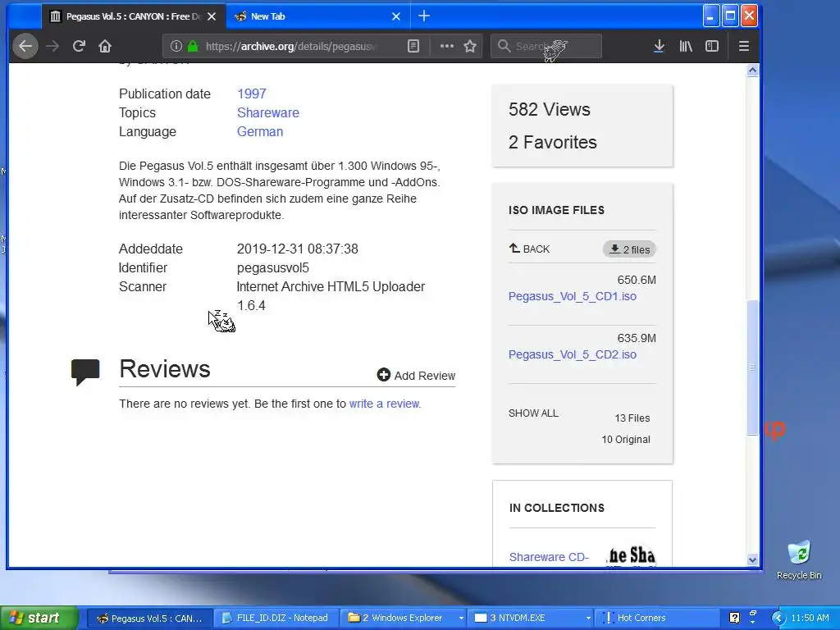The image size is (840, 630).
Task: Click the help question mark tray icon
Action: tap(734, 619)
